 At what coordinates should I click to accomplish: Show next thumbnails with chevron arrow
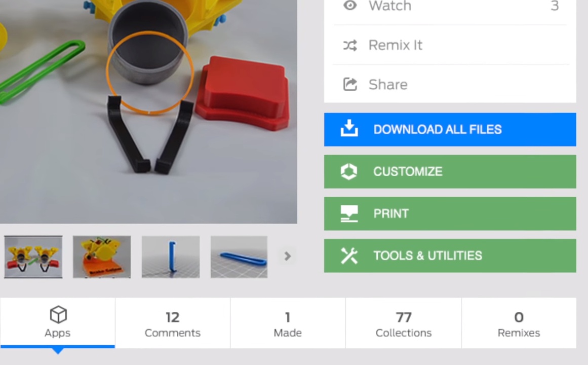(x=288, y=256)
